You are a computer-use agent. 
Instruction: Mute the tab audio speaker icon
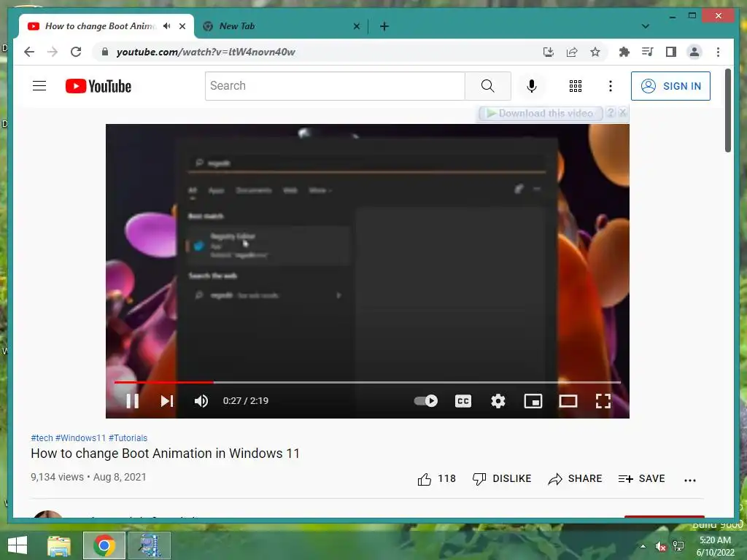[167, 26]
